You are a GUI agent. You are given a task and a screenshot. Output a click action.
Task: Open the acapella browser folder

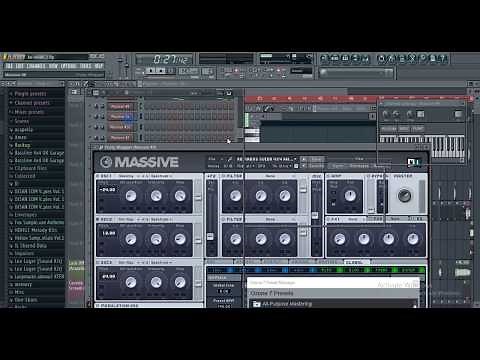click(x=23, y=130)
